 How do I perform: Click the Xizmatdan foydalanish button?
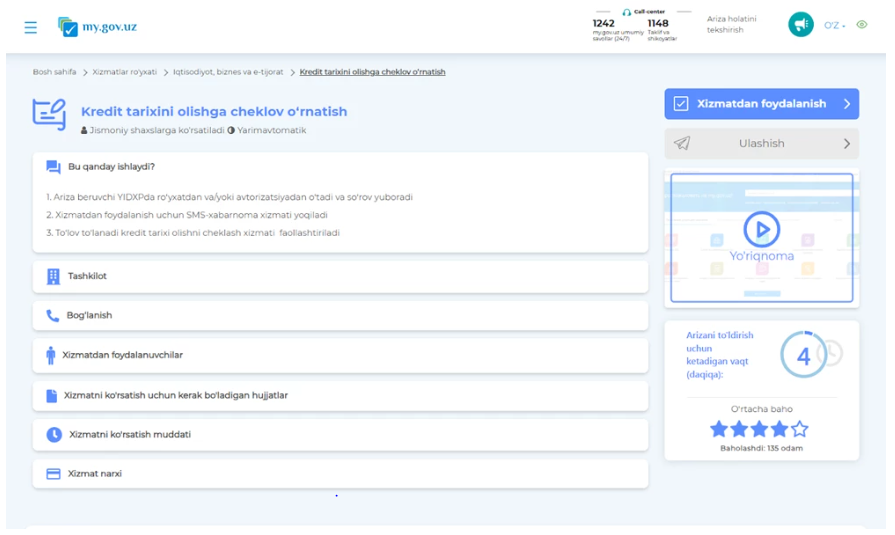(x=761, y=104)
